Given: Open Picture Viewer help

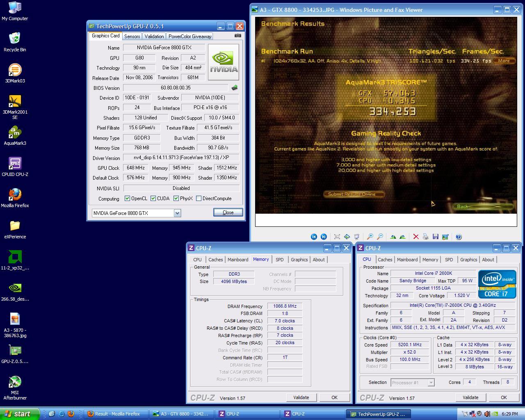Looking at the screenshot, I should click(x=459, y=237).
